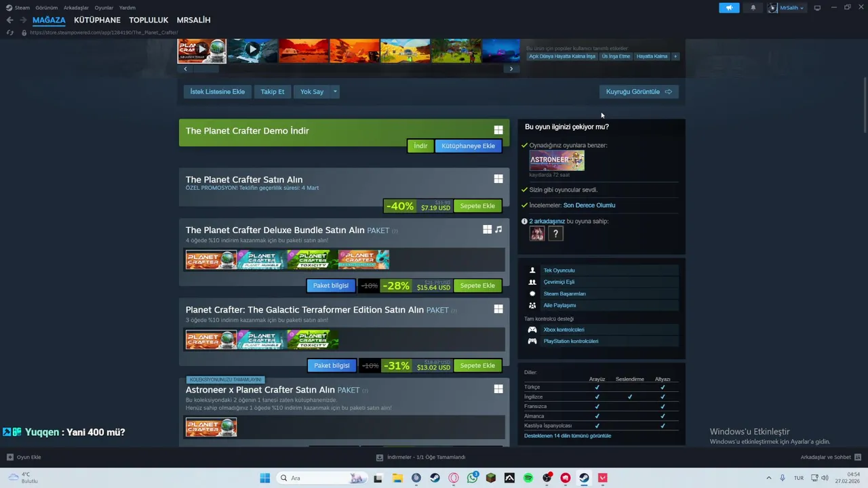Click İstek Listesine Ekle button

[x=217, y=91]
